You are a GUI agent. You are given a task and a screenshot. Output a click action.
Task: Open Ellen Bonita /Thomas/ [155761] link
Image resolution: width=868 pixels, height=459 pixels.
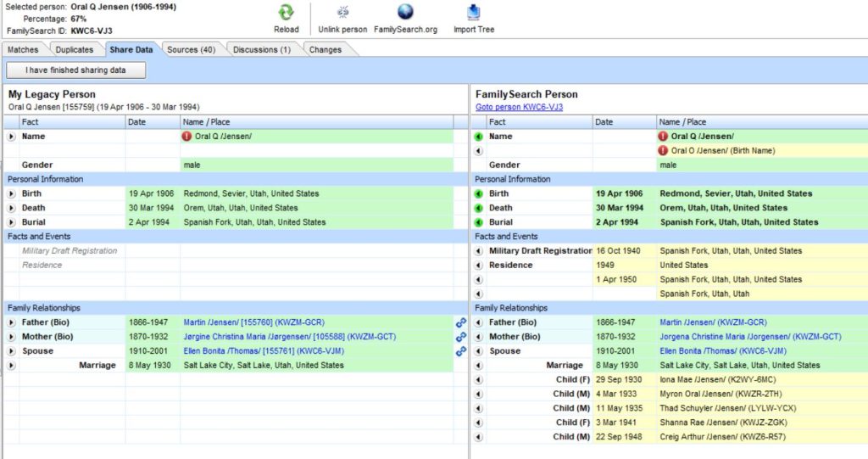point(264,351)
